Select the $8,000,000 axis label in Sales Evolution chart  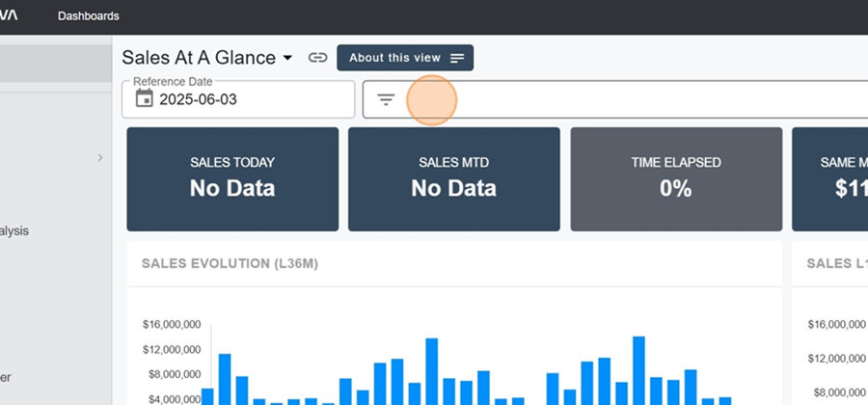coord(175,374)
